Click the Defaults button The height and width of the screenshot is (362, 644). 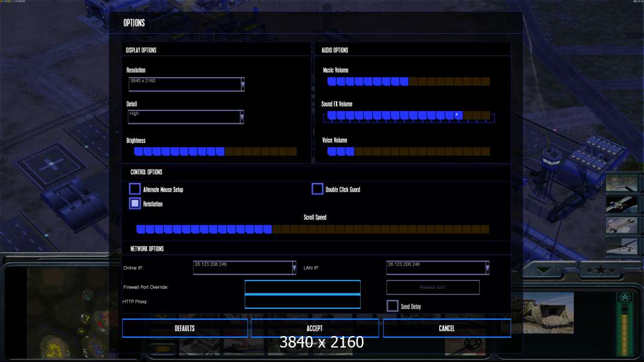click(185, 328)
